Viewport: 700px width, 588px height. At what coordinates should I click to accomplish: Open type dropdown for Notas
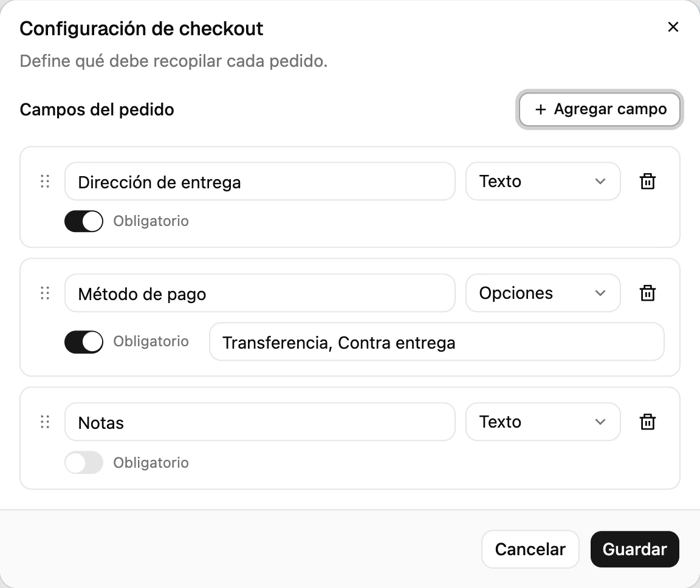coord(543,422)
